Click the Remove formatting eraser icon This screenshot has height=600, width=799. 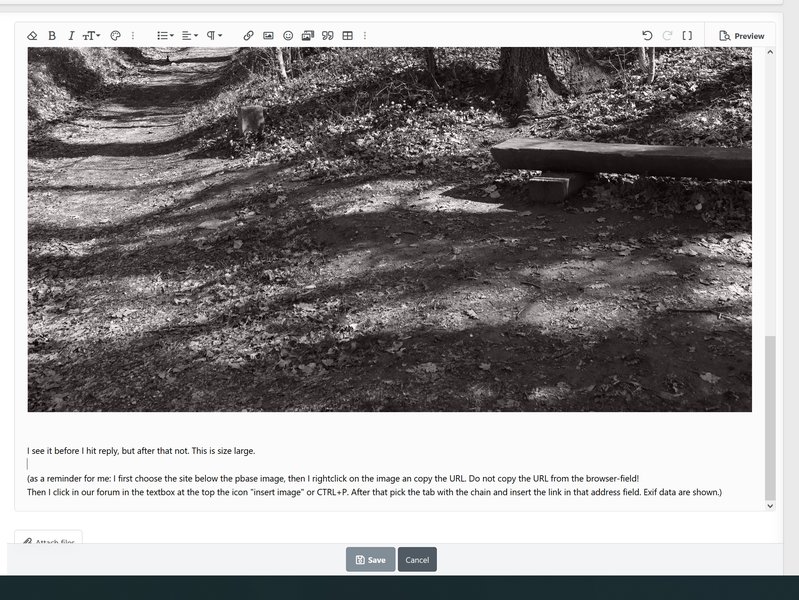(x=32, y=36)
